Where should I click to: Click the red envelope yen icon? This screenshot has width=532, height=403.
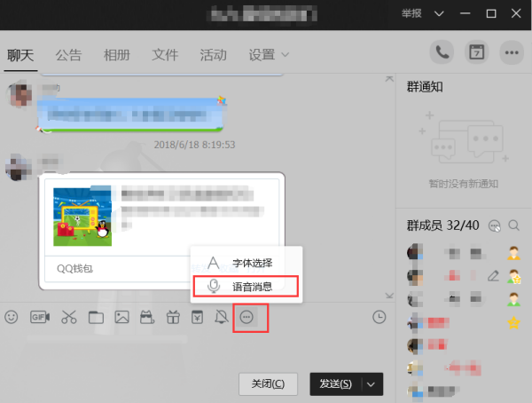[197, 317]
